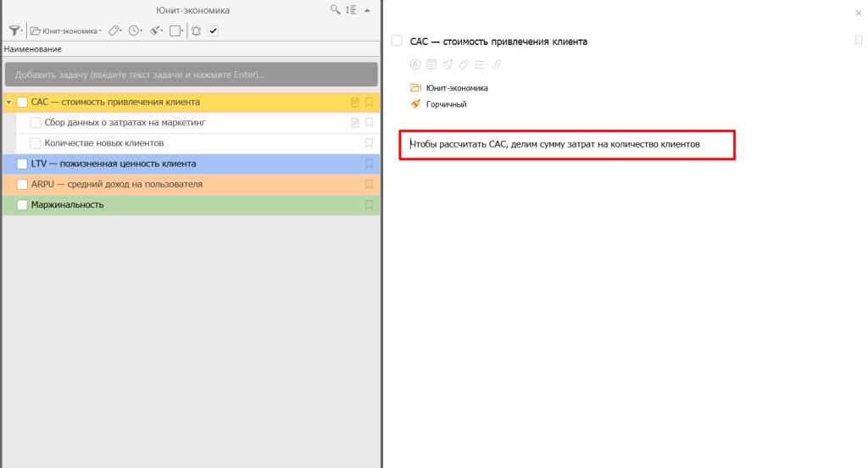Viewport: 868px width, 468px height.
Task: Collapse the CAC task subtasks triangle
Action: [8, 103]
